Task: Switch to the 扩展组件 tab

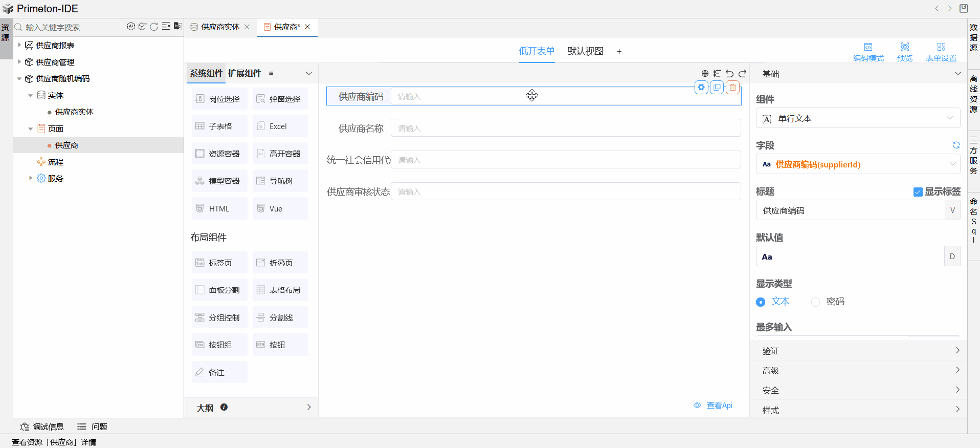Action: click(x=244, y=73)
